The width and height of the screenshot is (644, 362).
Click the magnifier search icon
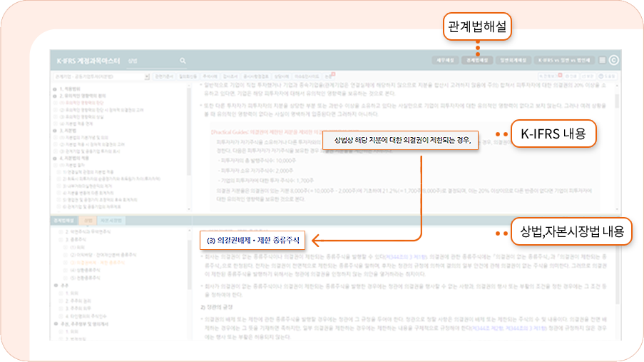point(183,61)
